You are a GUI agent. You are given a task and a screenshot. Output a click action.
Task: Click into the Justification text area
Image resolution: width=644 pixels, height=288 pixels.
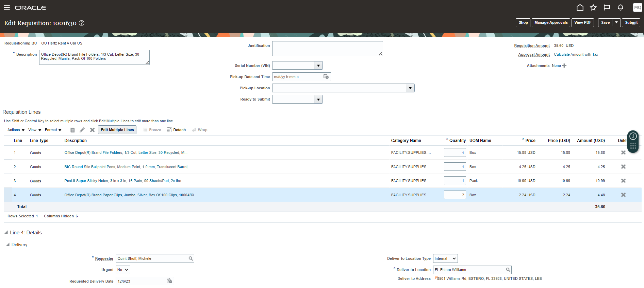328,49
